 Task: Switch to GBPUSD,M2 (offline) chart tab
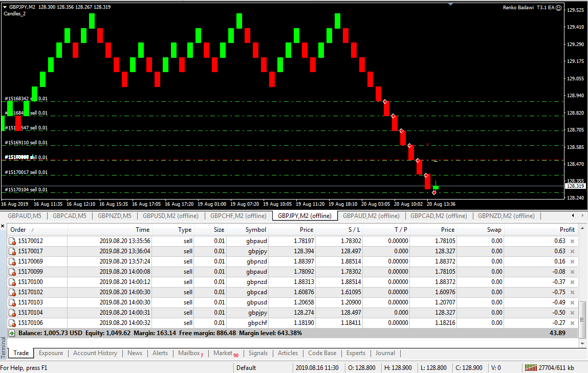[x=170, y=216]
